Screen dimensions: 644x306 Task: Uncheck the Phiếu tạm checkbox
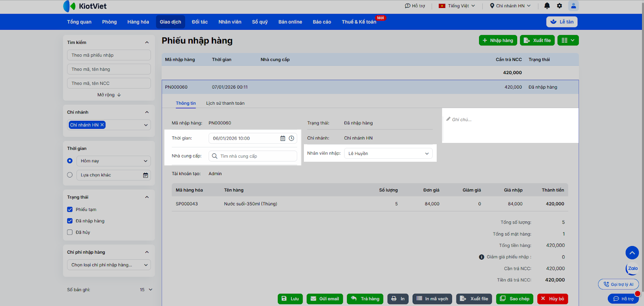coord(70,209)
